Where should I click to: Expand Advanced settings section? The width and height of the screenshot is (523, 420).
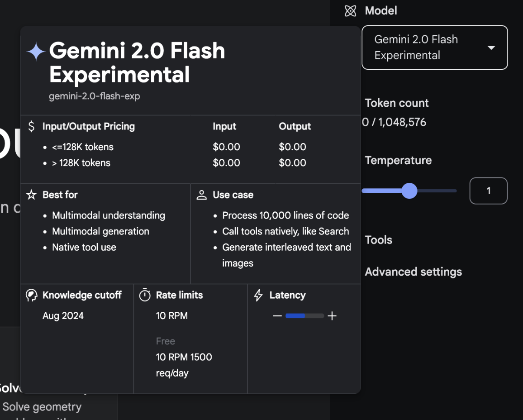[x=413, y=272]
